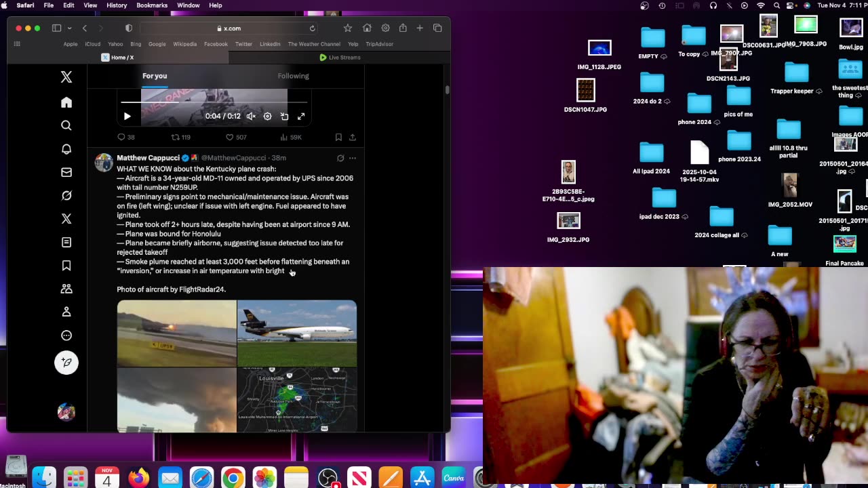Open Wikipedia favorites link
Viewport: 868px width, 488px height.
coord(185,44)
